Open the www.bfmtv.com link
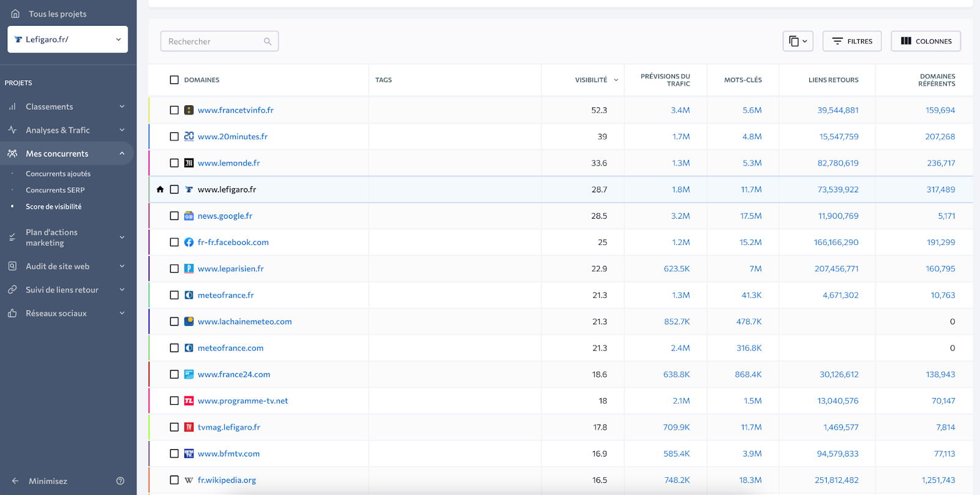This screenshot has height=495, width=980. click(228, 453)
